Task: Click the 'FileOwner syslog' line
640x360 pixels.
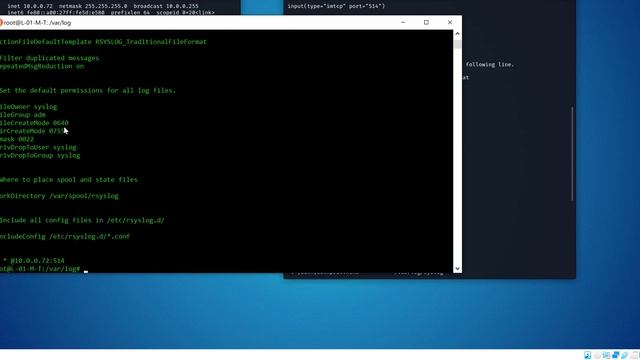Action: click(29, 107)
